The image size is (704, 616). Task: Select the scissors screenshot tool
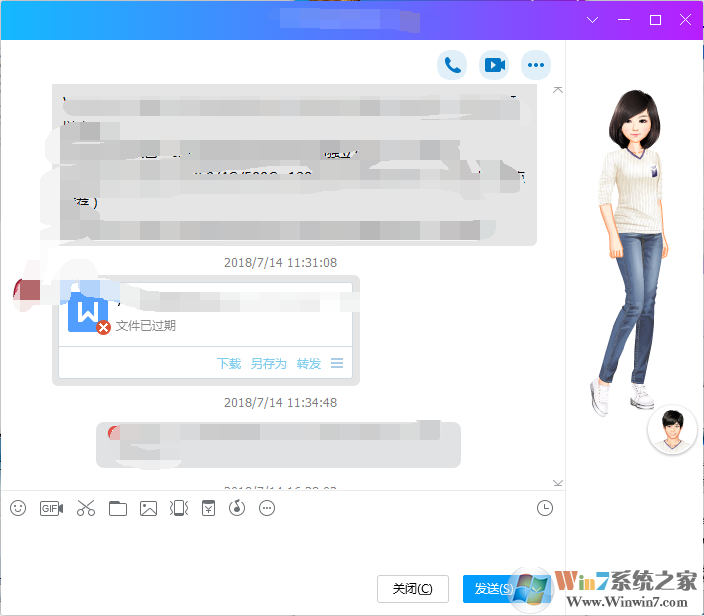tap(85, 508)
